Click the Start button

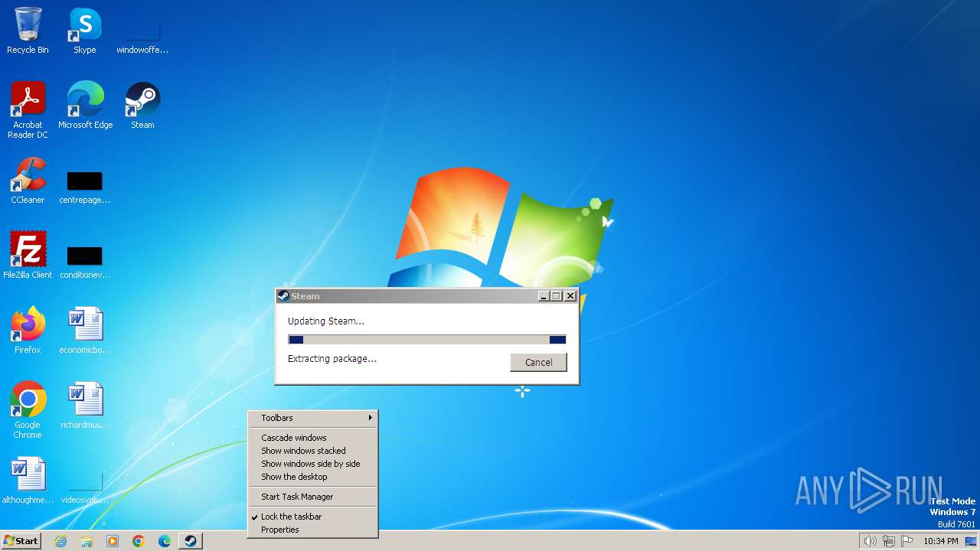21,541
